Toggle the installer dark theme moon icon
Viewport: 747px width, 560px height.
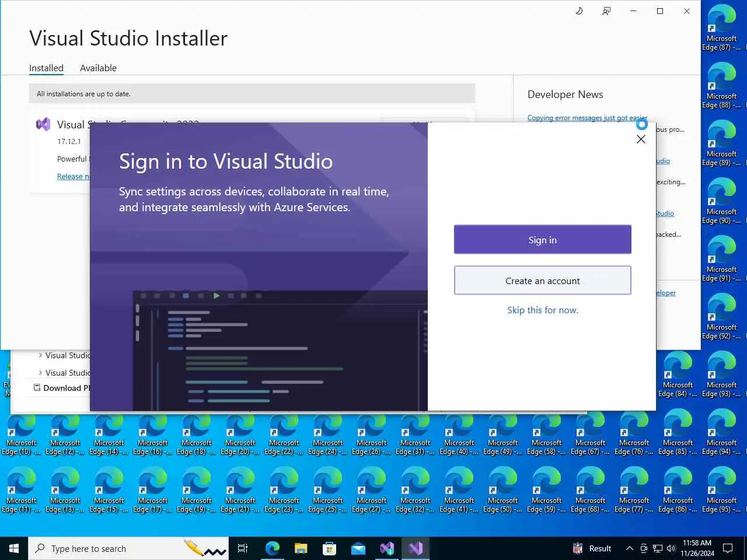pyautogui.click(x=579, y=11)
